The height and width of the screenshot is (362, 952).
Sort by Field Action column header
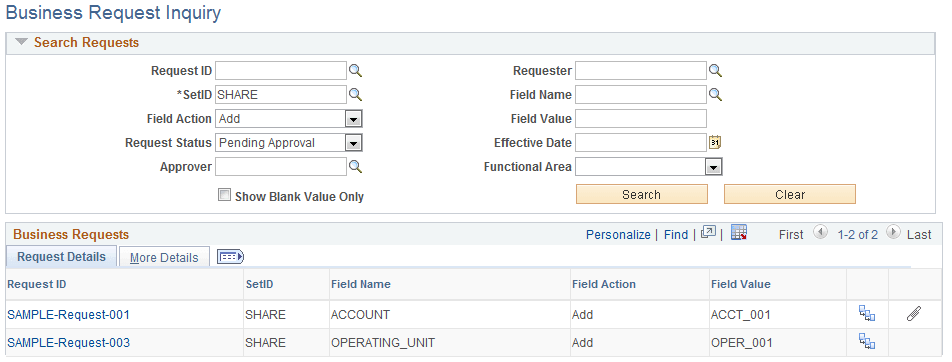(x=604, y=284)
